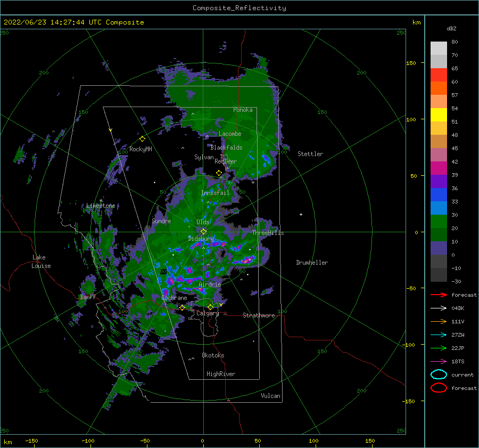This screenshot has width=479, height=448.
Task: Click the Limestone label
Action: (x=101, y=206)
